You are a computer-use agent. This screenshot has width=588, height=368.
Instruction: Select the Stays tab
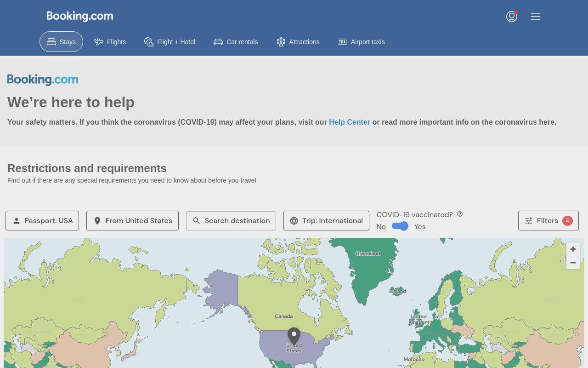61,42
